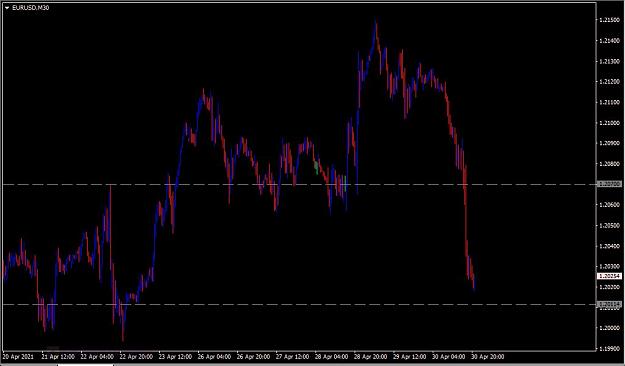Click the 1.21400 price axis label
Image resolution: width=625 pixels, height=366 pixels.
pyautogui.click(x=610, y=40)
